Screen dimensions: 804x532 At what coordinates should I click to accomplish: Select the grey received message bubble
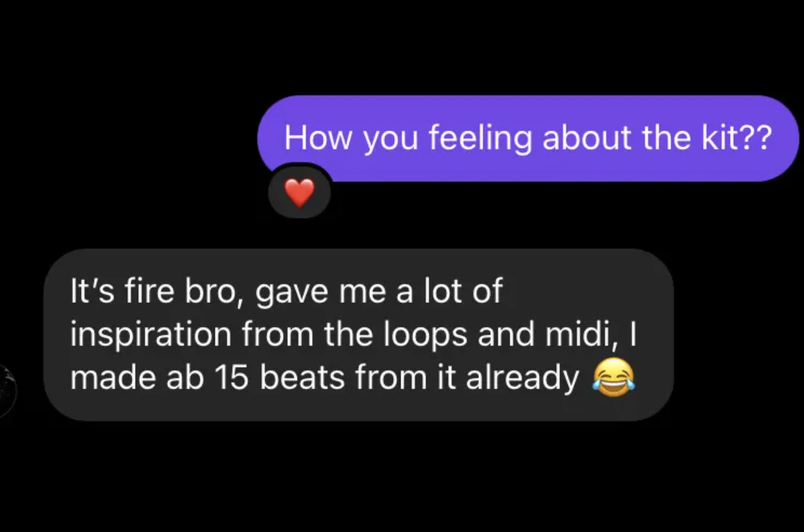click(x=359, y=335)
